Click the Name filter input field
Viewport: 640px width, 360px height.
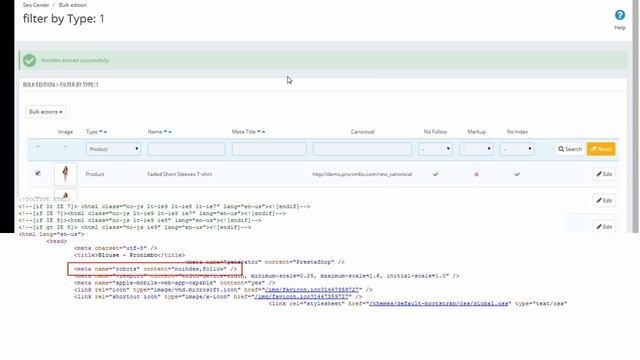186,149
